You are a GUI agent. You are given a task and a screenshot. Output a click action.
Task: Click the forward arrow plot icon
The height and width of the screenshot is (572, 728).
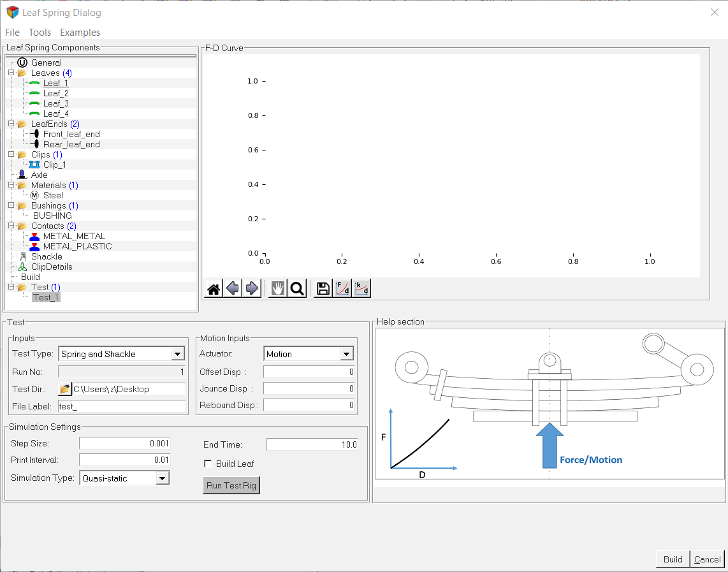252,289
